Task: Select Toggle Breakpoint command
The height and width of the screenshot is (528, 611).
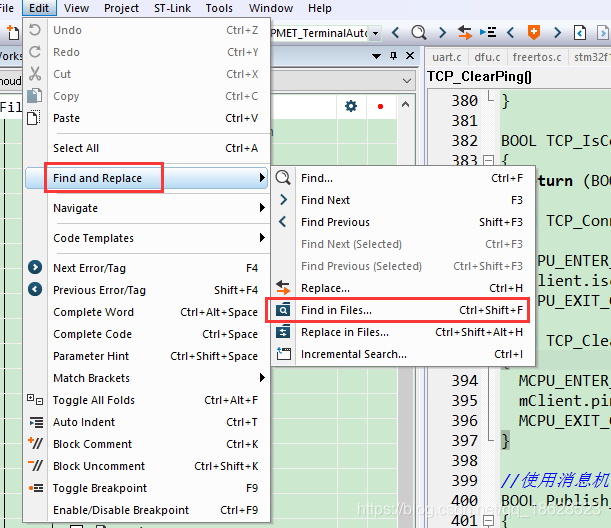Action: tap(146, 488)
